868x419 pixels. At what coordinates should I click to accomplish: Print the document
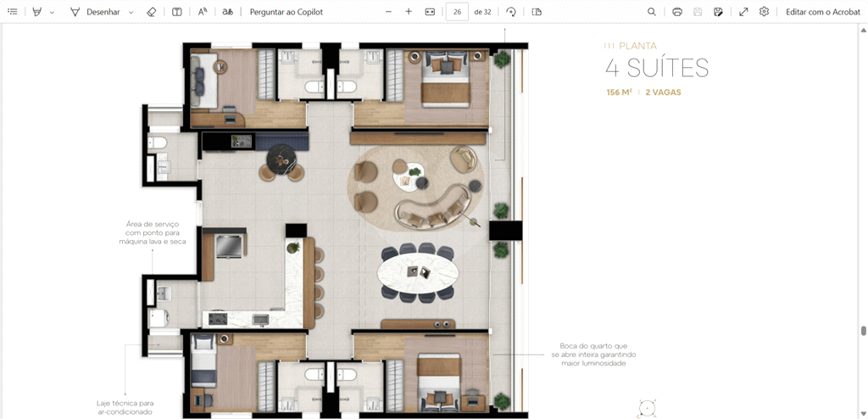tap(677, 12)
